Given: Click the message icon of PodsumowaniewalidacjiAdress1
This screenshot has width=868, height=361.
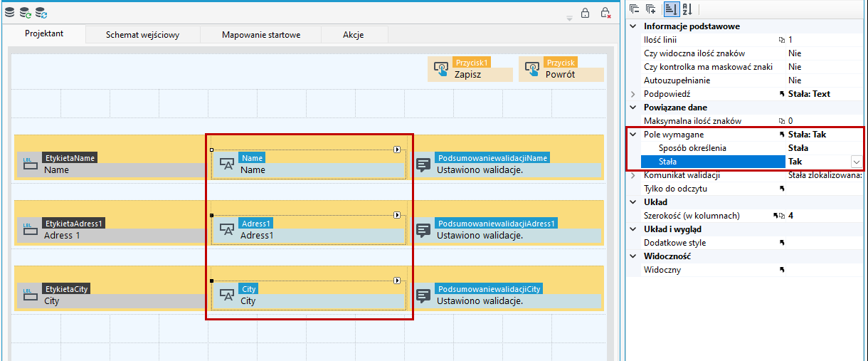Looking at the screenshot, I should point(423,231).
